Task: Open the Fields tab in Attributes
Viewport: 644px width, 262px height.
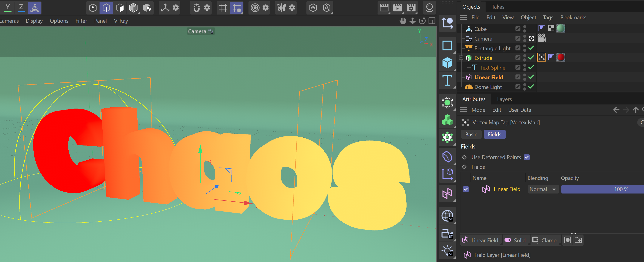Action: pyautogui.click(x=494, y=134)
